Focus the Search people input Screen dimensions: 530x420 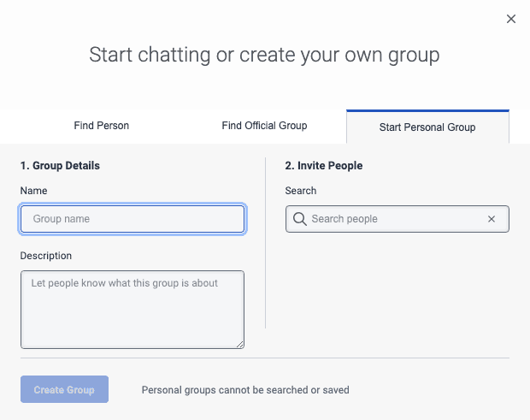click(x=393, y=219)
